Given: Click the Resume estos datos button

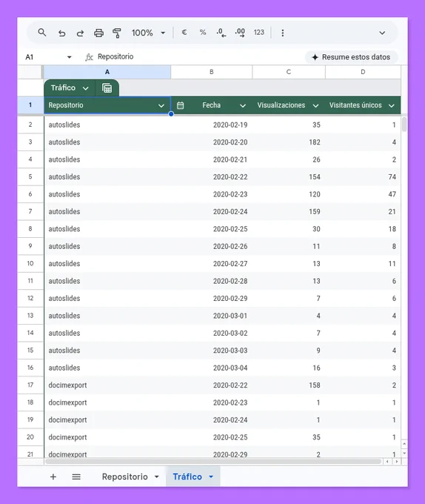Looking at the screenshot, I should [351, 57].
